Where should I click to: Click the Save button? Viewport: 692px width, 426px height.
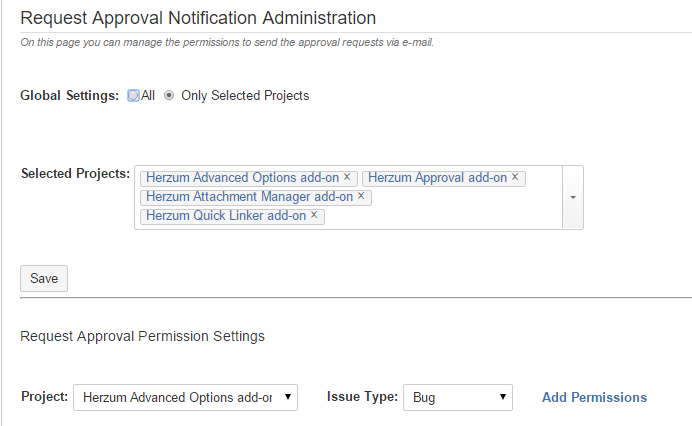click(44, 279)
